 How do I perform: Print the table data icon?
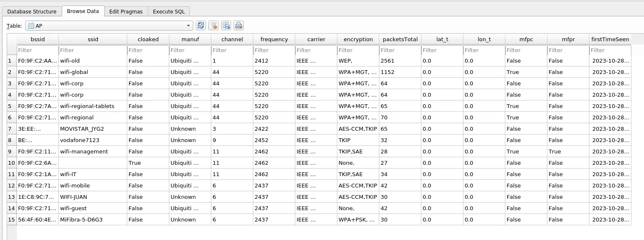tap(239, 26)
